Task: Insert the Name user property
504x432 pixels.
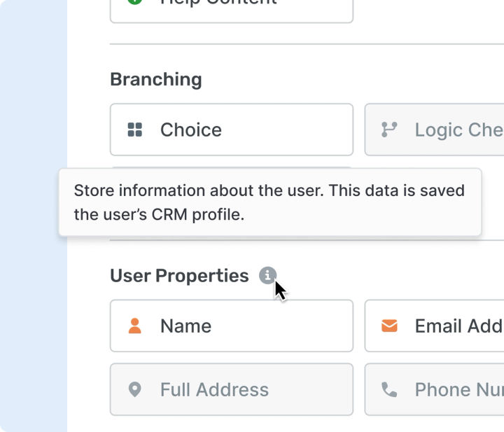Action: [231, 326]
